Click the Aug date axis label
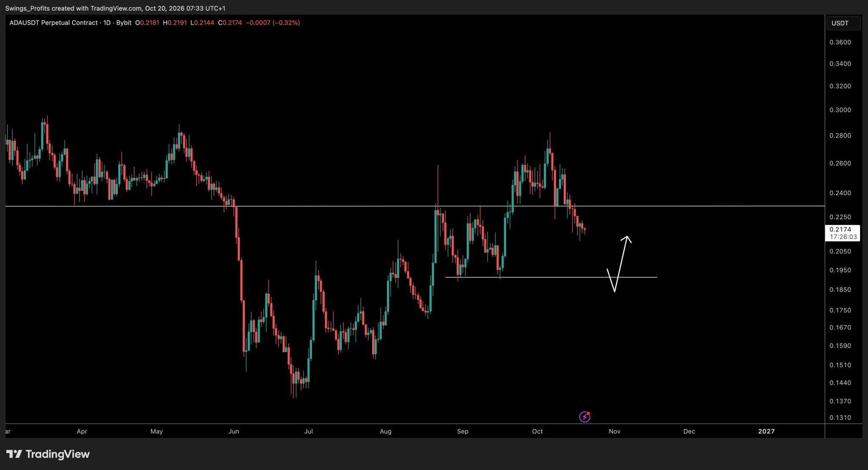 pyautogui.click(x=385, y=431)
